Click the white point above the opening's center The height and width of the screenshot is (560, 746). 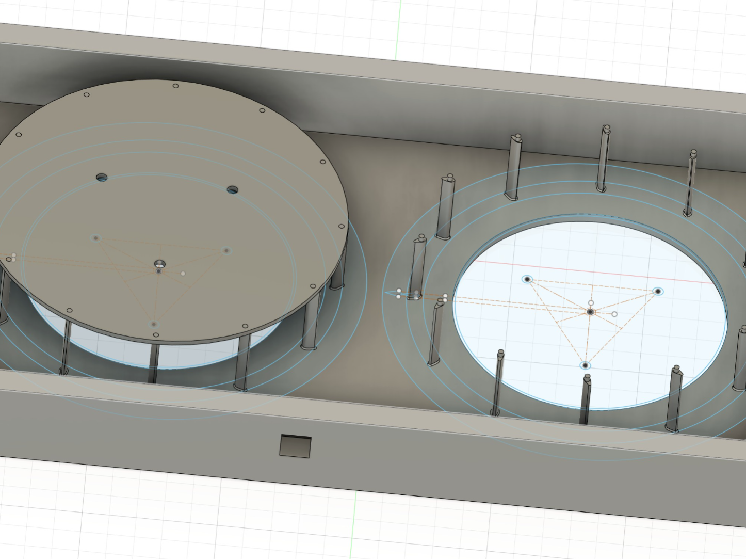[x=591, y=303]
